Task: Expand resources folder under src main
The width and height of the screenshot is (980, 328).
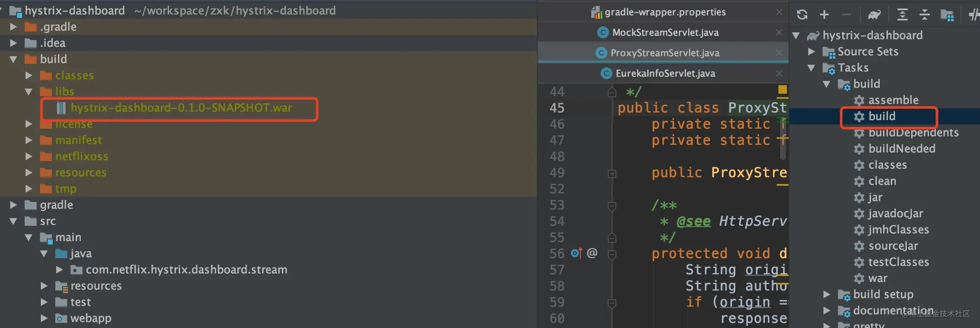Action: (44, 286)
